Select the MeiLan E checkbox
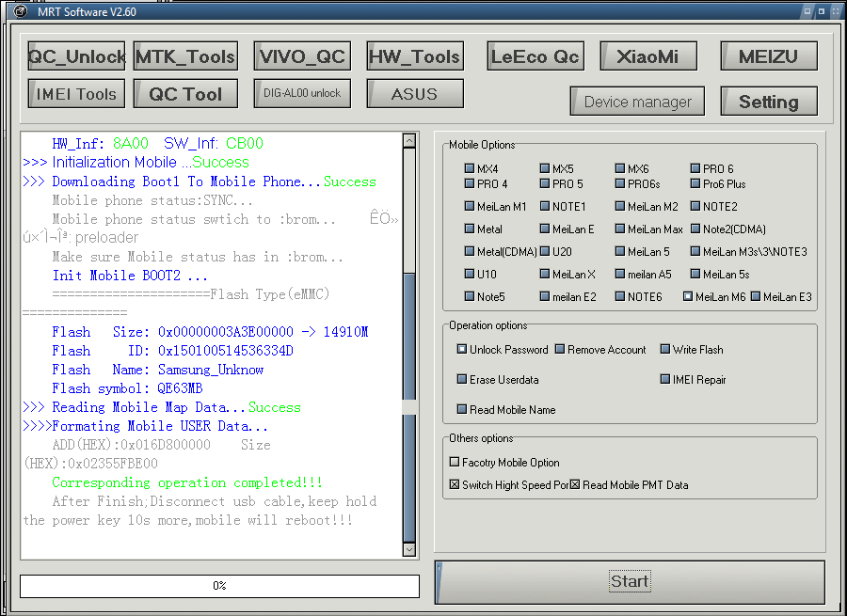Image resolution: width=847 pixels, height=616 pixels. point(545,229)
